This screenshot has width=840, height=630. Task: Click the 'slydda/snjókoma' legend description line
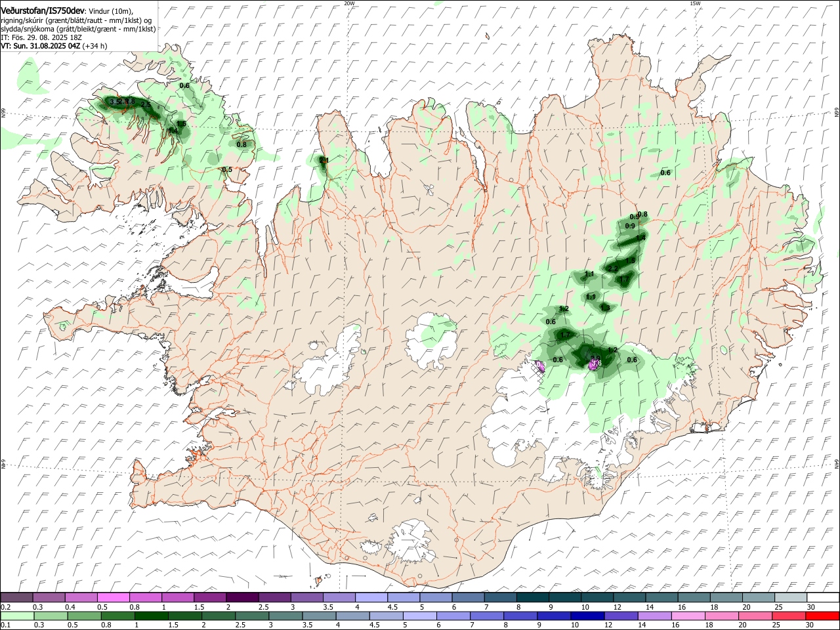pos(78,29)
